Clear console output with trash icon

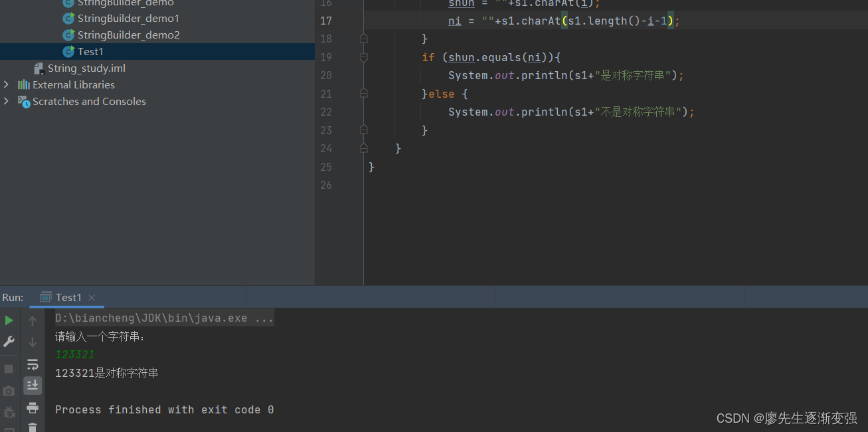coord(33,428)
